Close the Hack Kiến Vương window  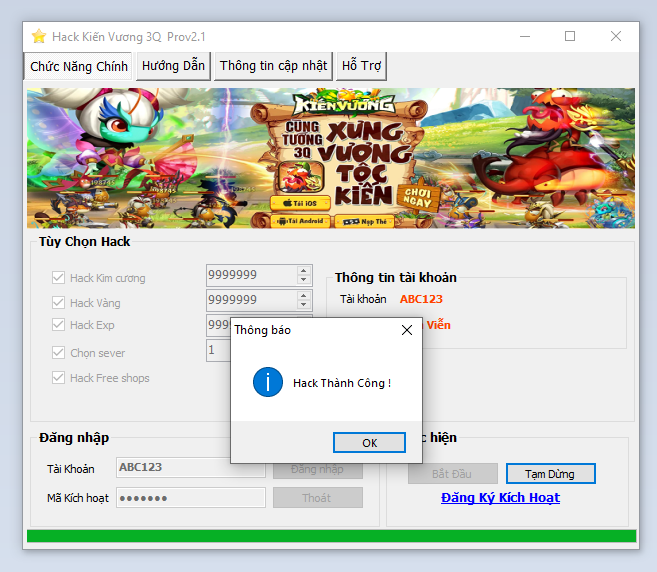tap(616, 36)
